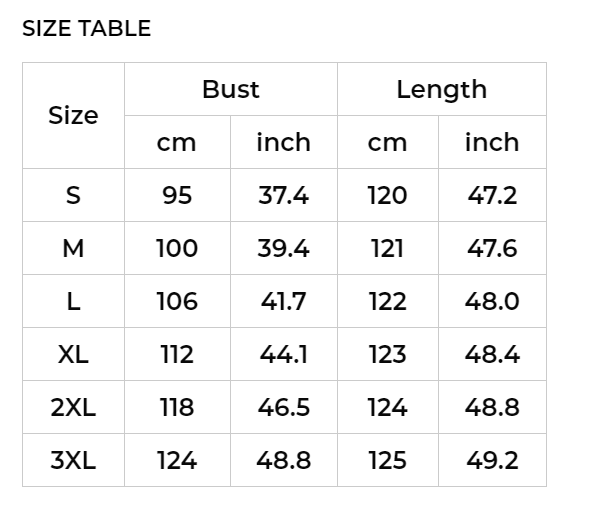Select the inch subheader under Bust

[283, 143]
